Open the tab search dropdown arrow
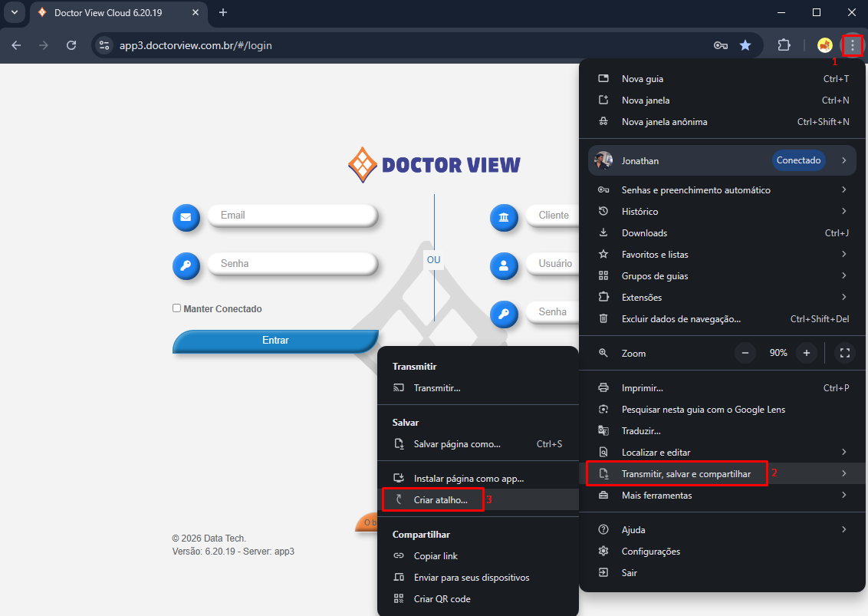 tap(14, 13)
